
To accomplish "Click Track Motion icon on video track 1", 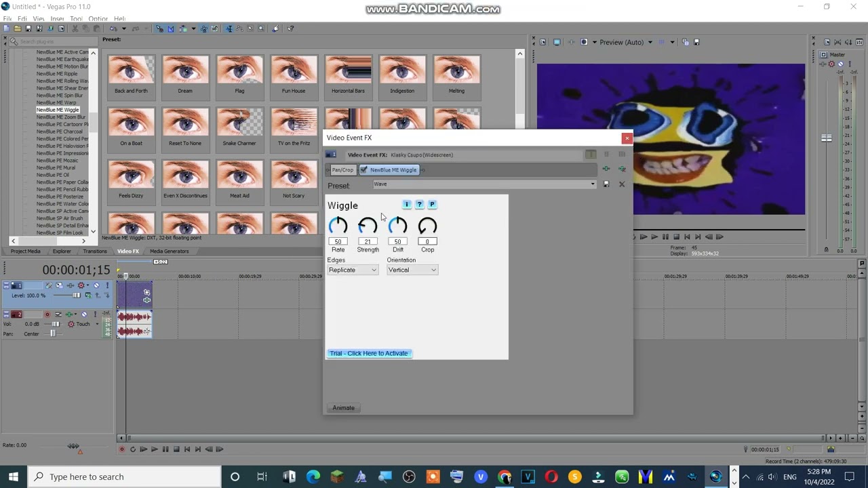I will (60, 285).
